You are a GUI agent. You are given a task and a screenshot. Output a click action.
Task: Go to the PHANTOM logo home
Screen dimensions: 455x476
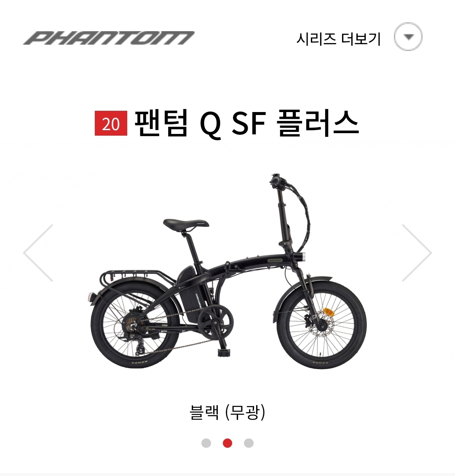109,38
